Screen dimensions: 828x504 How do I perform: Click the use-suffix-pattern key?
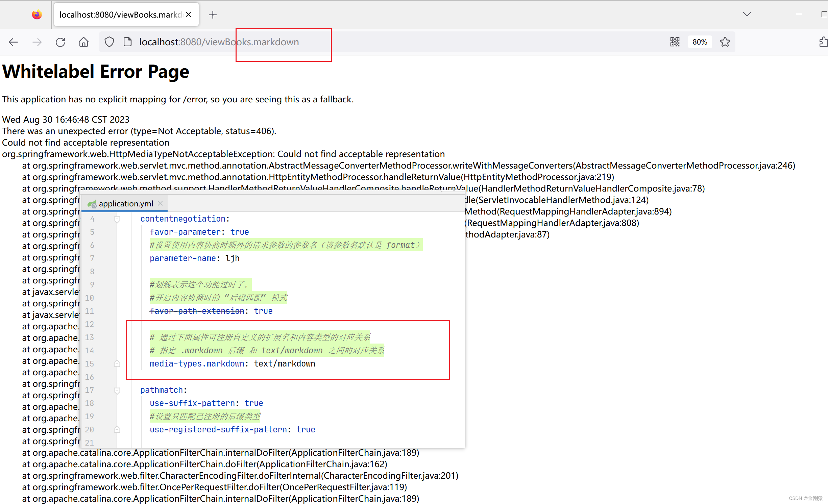click(x=192, y=403)
